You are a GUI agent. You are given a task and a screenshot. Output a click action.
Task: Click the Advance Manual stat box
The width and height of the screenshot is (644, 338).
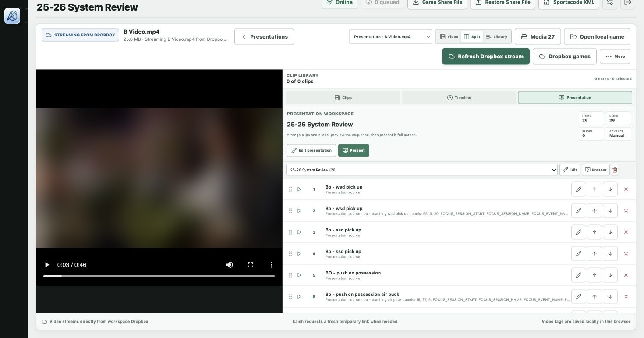click(x=618, y=134)
